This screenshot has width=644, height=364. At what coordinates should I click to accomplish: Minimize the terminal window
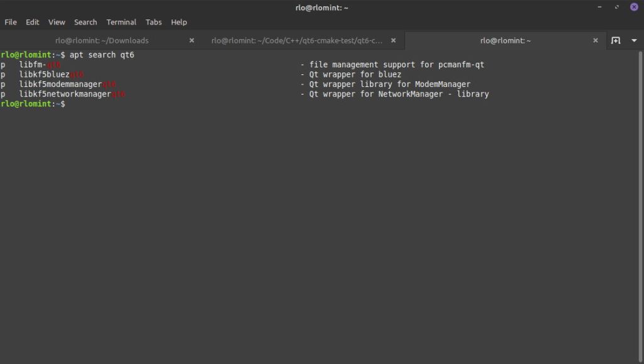pos(599,7)
